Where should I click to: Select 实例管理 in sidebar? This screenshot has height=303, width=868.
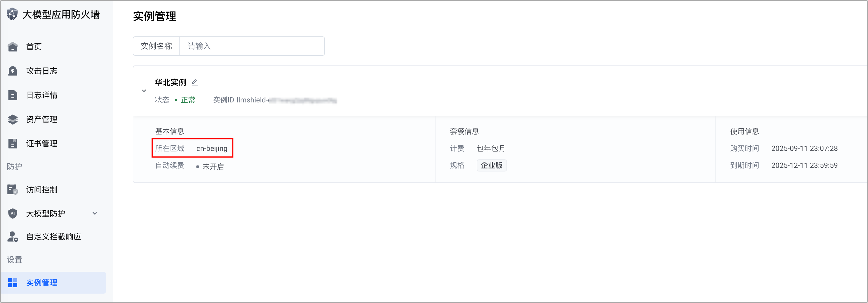pos(53,282)
